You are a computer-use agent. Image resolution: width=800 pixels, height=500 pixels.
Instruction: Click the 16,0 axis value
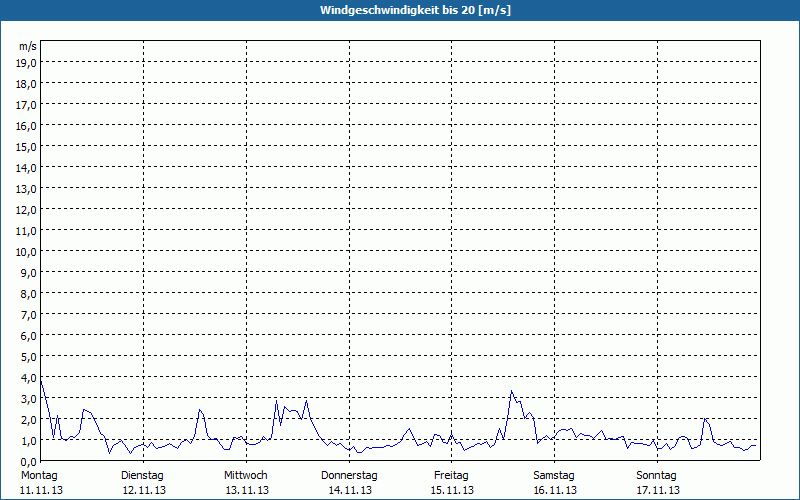[x=26, y=126]
